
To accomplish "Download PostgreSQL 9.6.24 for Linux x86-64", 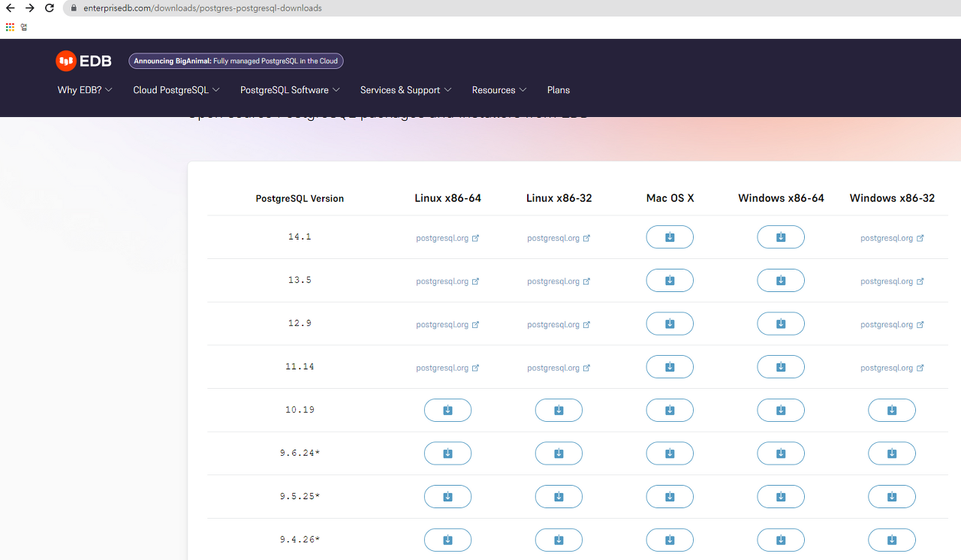I will click(x=447, y=453).
